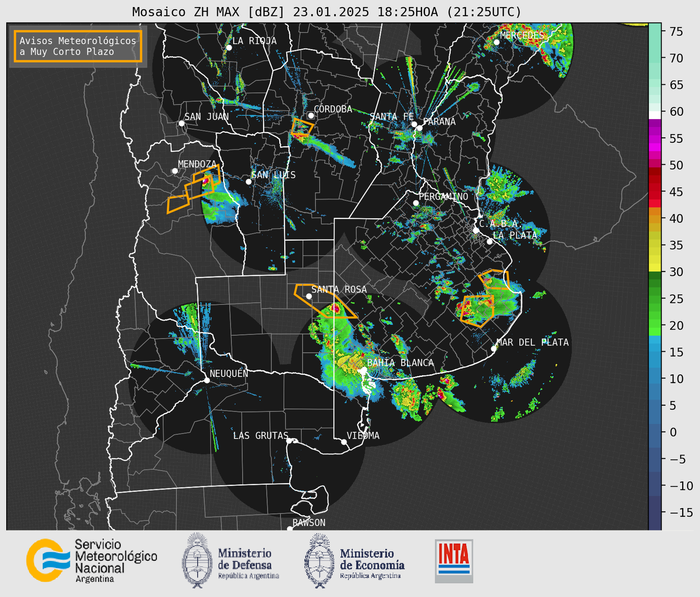Click the LA RIOJA city marker
Screen dimensions: 700x597
click(229, 48)
